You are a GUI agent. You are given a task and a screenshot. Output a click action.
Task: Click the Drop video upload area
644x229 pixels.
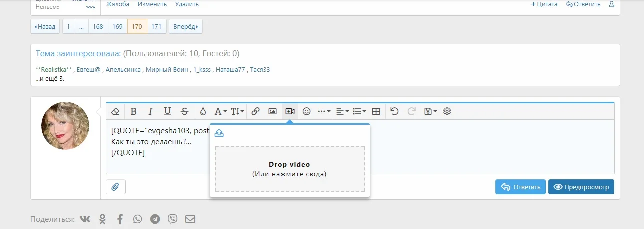289,169
